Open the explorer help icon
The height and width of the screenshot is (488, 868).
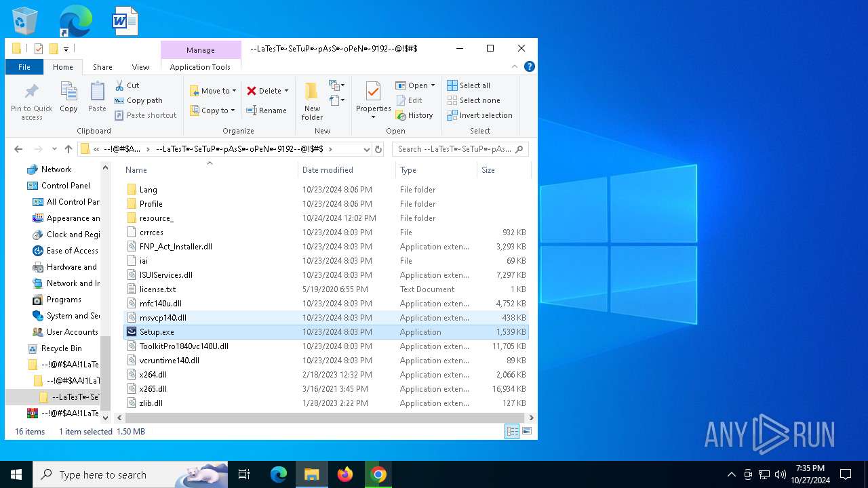[530, 66]
